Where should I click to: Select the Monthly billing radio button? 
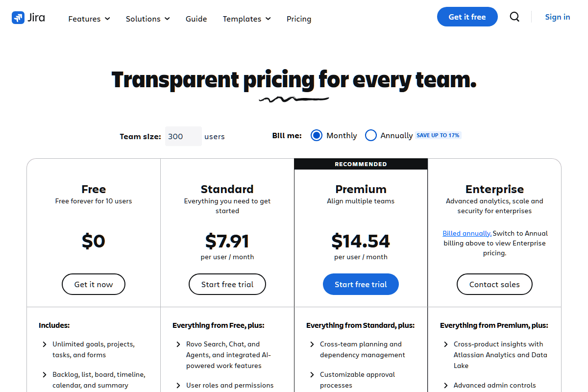click(316, 135)
